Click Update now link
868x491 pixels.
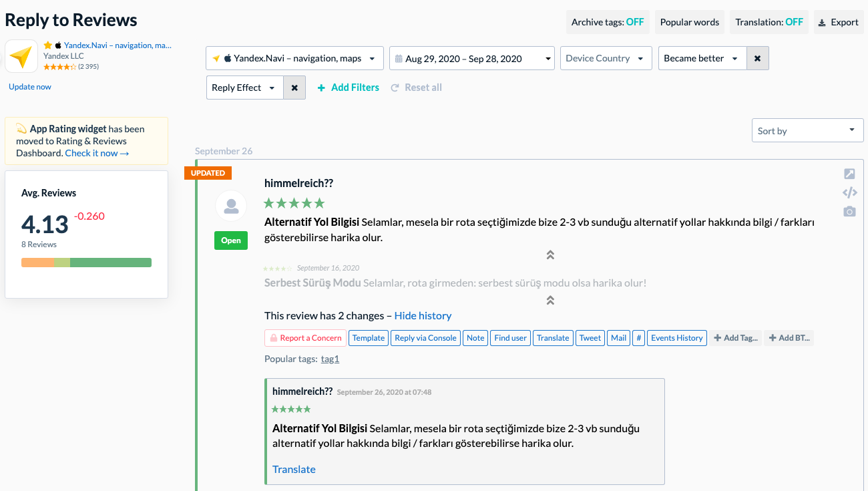pyautogui.click(x=30, y=87)
